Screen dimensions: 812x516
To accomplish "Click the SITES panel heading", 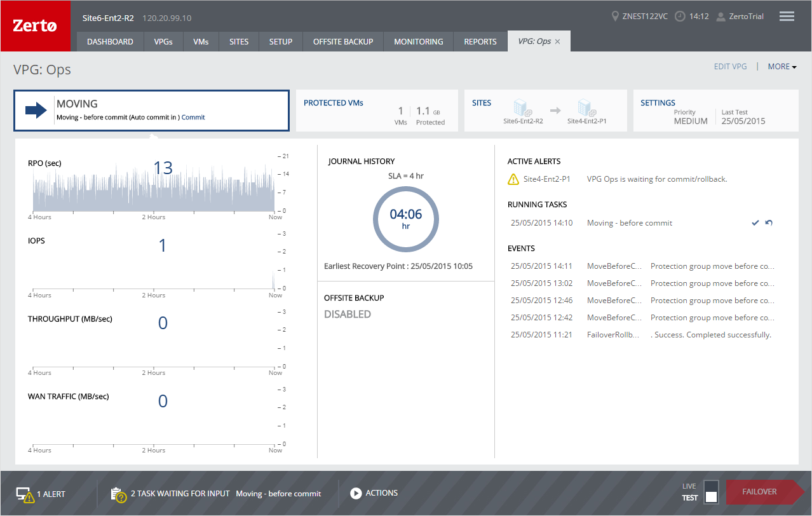I will [x=482, y=103].
